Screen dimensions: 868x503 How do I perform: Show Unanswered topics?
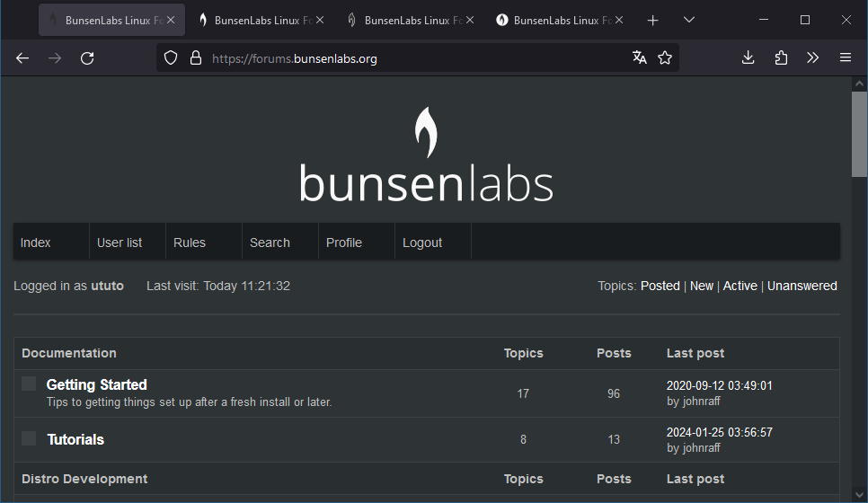[802, 286]
